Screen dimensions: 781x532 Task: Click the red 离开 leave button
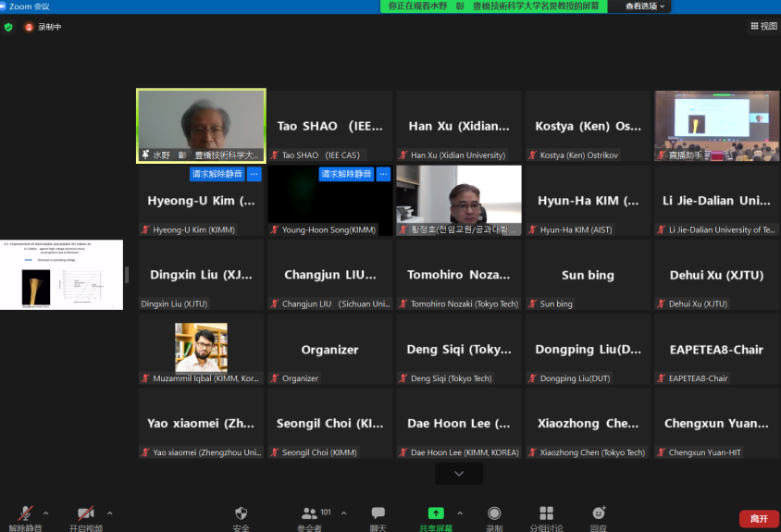point(759,519)
